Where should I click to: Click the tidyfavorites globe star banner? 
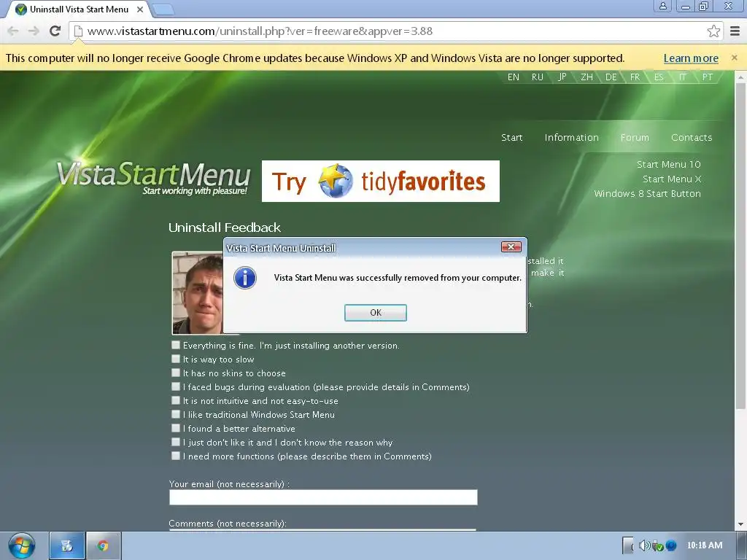[381, 181]
